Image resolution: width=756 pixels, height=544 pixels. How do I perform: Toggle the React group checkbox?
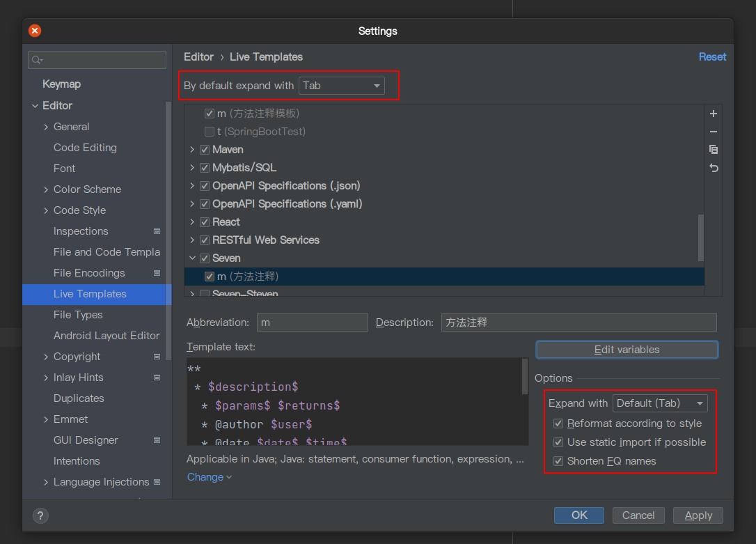point(205,222)
